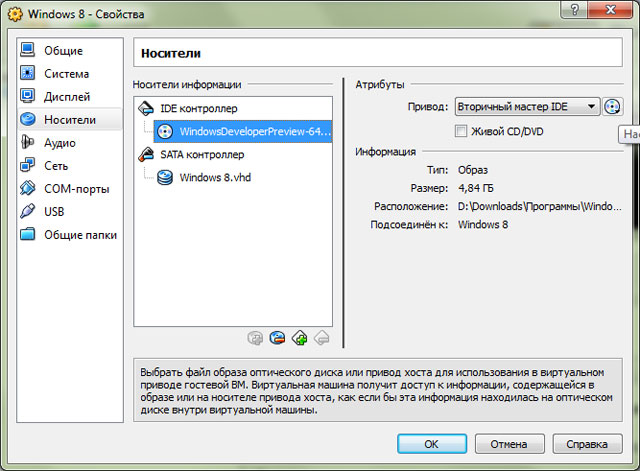Enable the Живой CD/DVD checkbox
The image size is (640, 471).
tap(461, 131)
